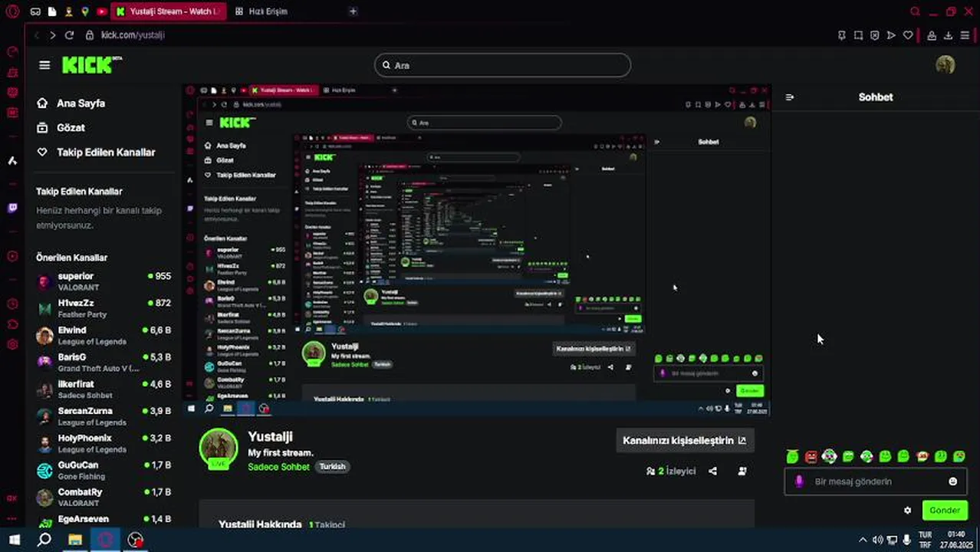The height and width of the screenshot is (552, 980).
Task: Click the Opera GX taskbar icon
Action: coord(105,540)
